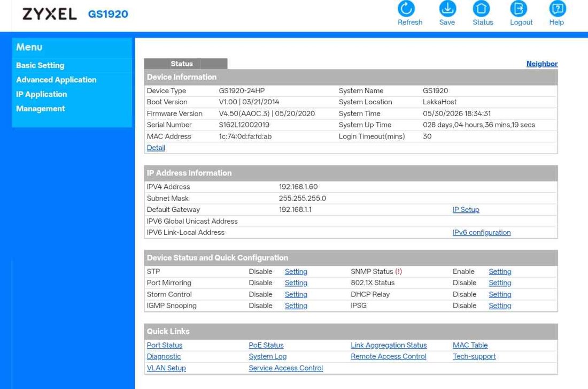This screenshot has height=389, width=588.
Task: Expand the Basic Setting menu
Action: point(40,65)
